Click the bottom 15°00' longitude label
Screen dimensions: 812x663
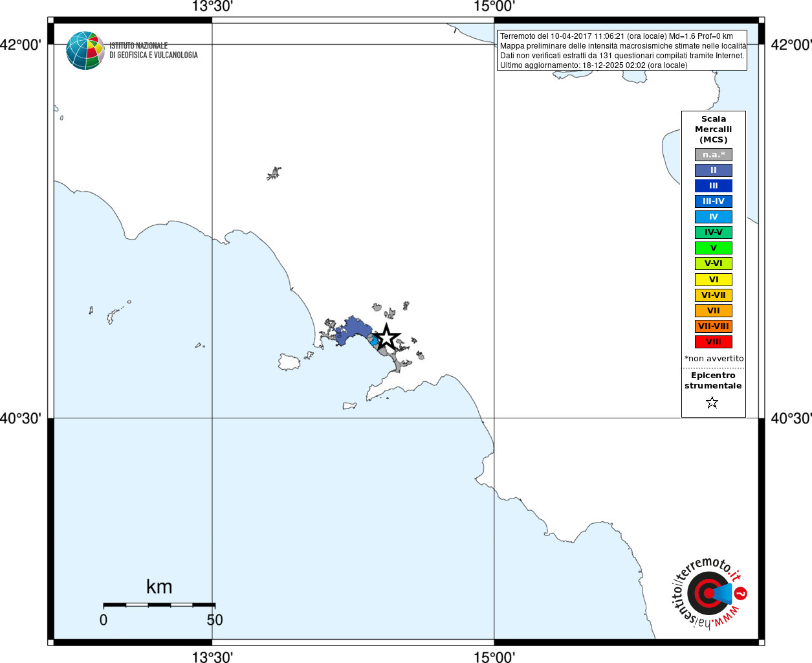[494, 657]
